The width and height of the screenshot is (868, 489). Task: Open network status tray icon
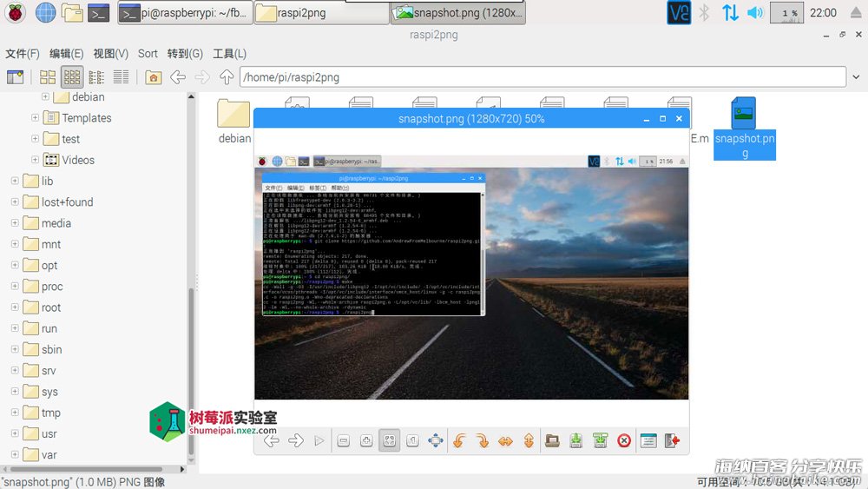pos(730,12)
